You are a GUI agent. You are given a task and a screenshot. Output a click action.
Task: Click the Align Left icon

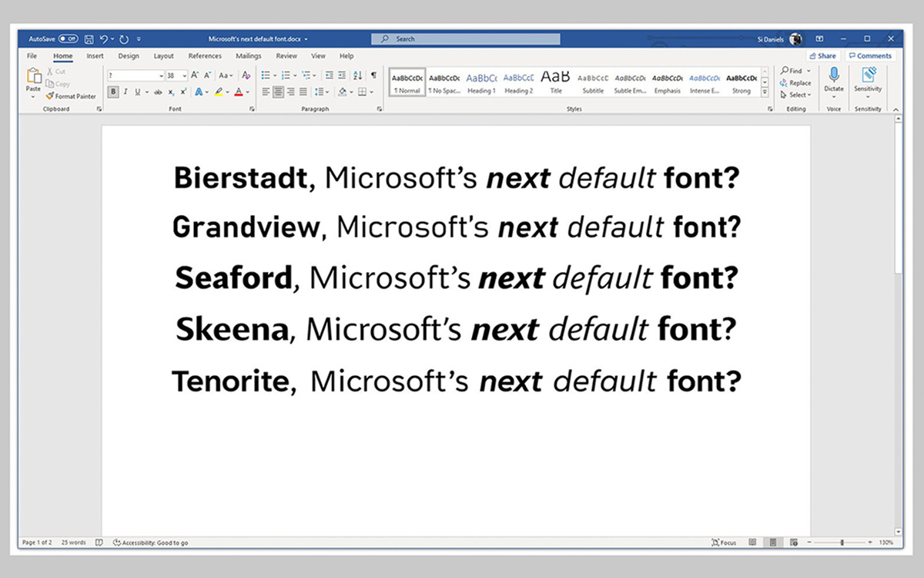click(x=266, y=92)
